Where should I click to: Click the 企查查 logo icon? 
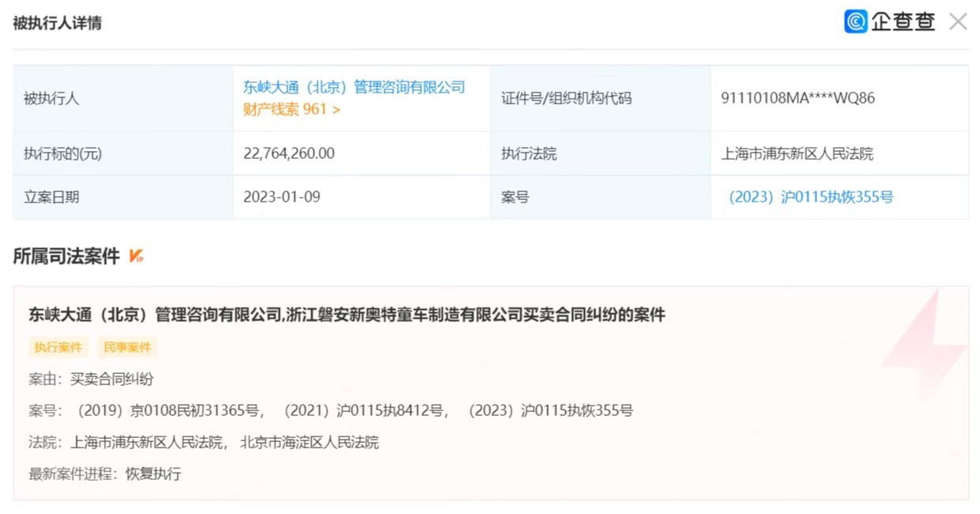856,21
